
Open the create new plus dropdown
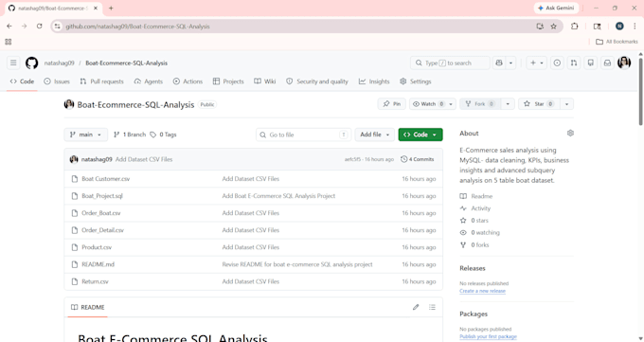[x=537, y=63]
